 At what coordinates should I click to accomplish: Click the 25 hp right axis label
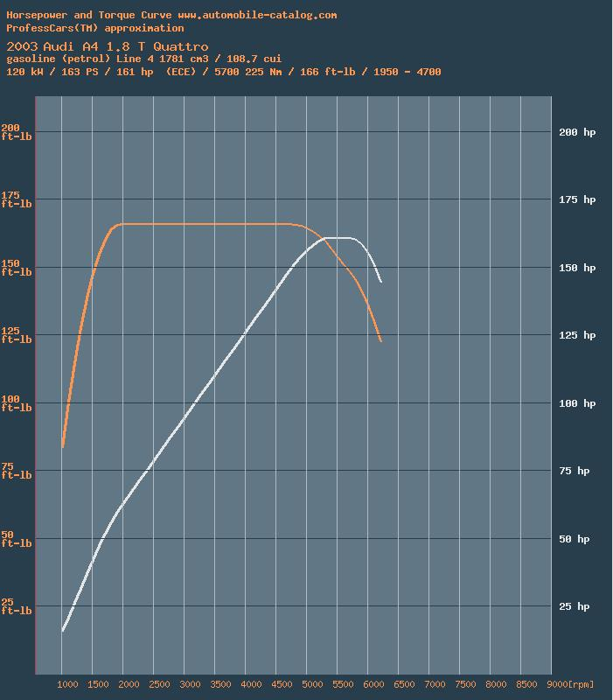click(573, 606)
